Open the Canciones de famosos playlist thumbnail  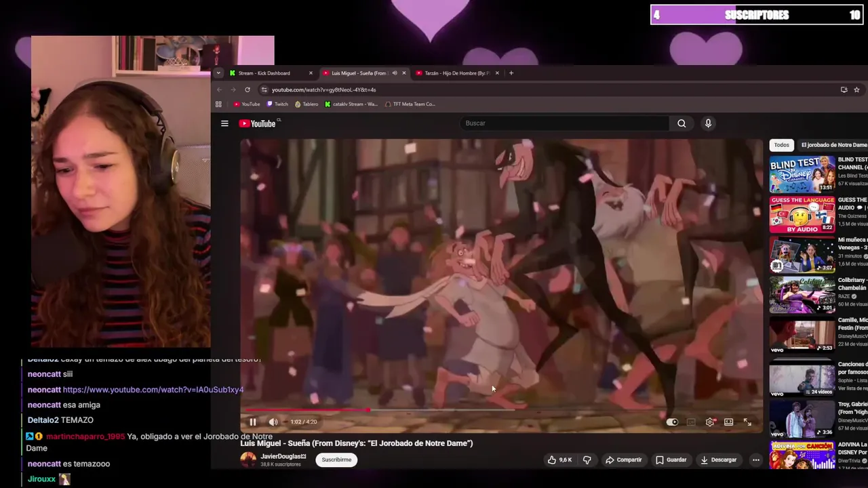point(802,378)
